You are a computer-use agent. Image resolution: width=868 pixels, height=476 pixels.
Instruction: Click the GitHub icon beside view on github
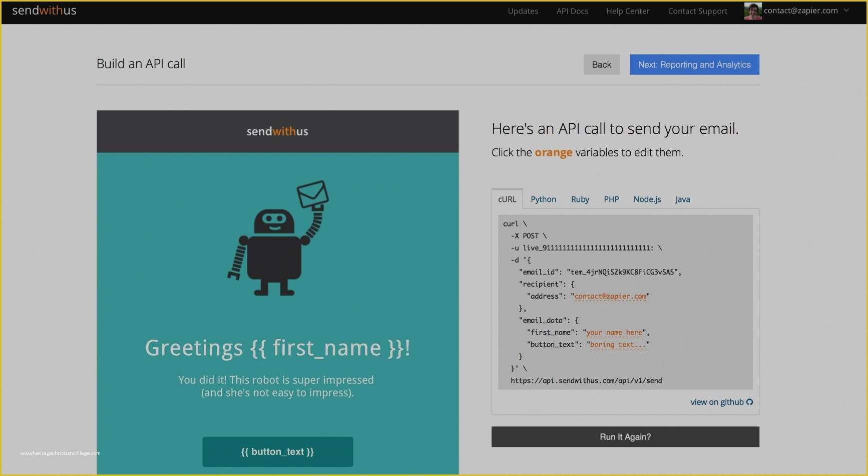click(749, 402)
